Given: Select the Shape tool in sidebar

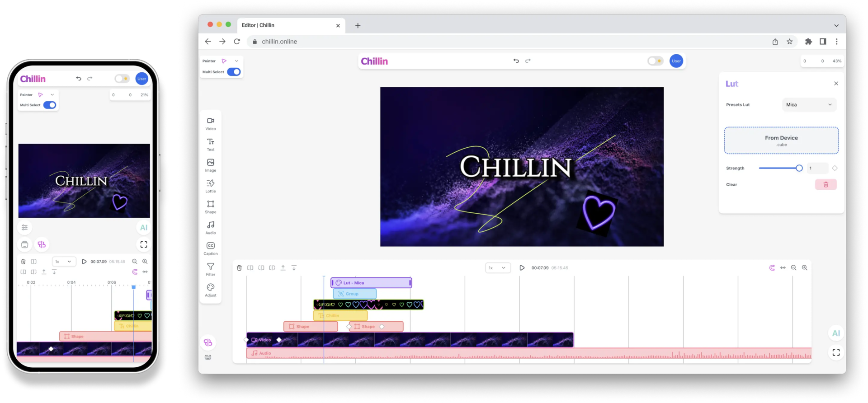Looking at the screenshot, I should click(x=211, y=206).
